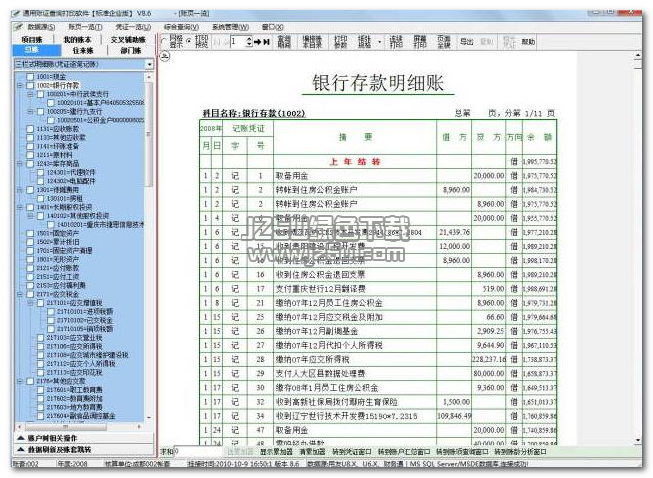The image size is (653, 478).
Task: Click the 转到账户汇总窗口 button
Action: (x=404, y=452)
